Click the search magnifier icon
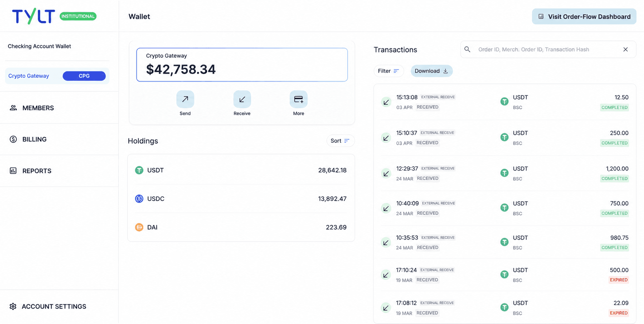 (x=467, y=49)
